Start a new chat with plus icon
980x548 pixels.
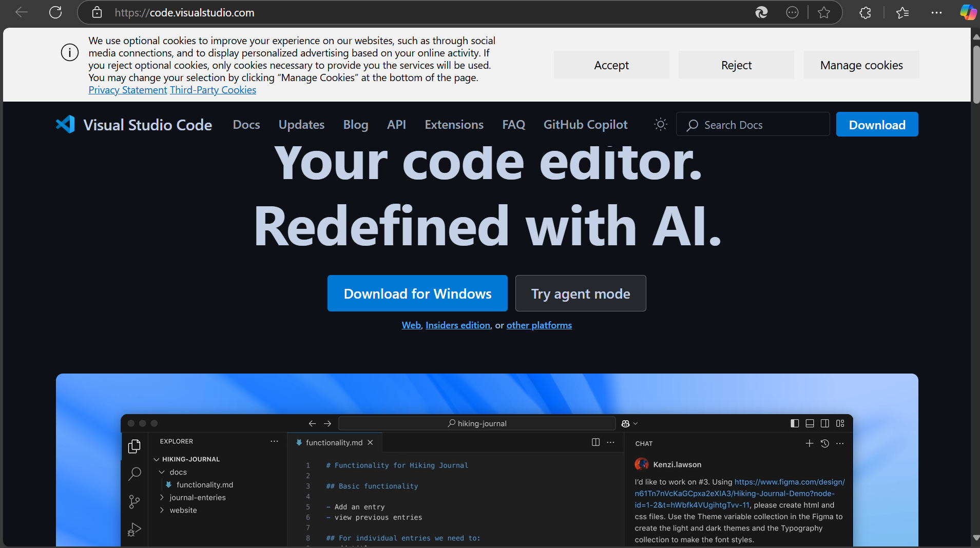810,443
